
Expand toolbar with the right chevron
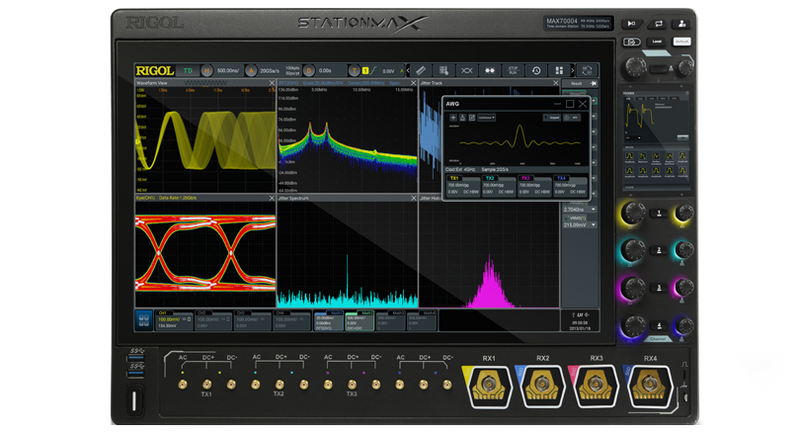pos(572,70)
